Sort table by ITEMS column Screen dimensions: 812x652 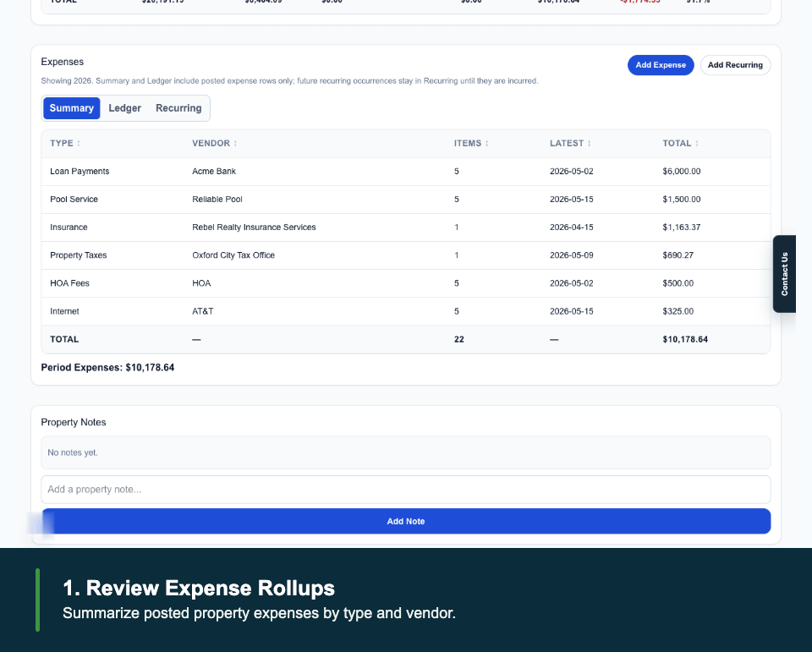click(471, 144)
